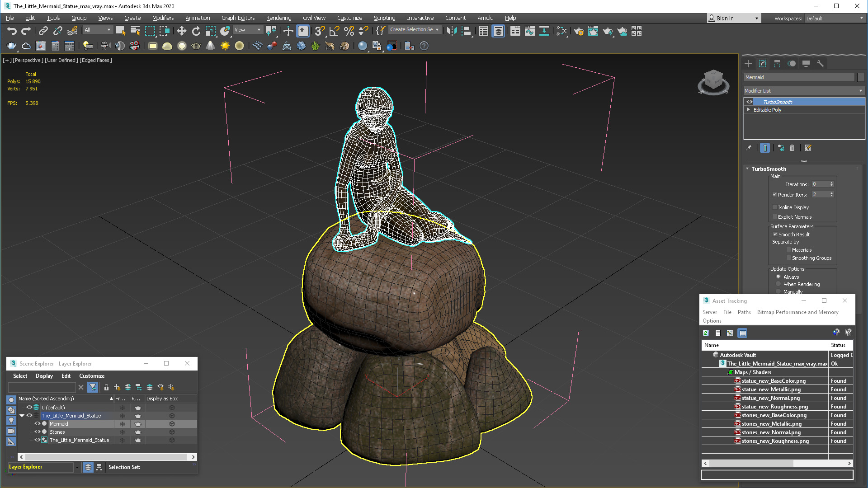Open the Modifiers menu

[x=163, y=18]
